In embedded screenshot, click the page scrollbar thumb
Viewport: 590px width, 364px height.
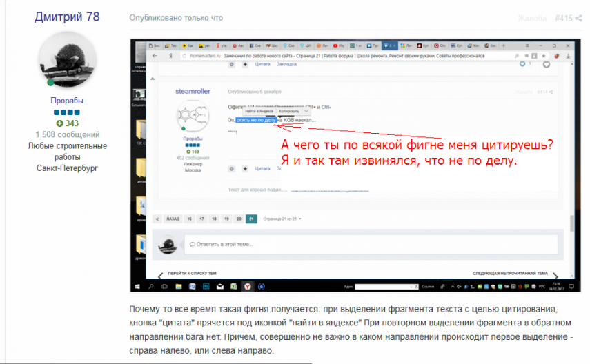click(572, 223)
